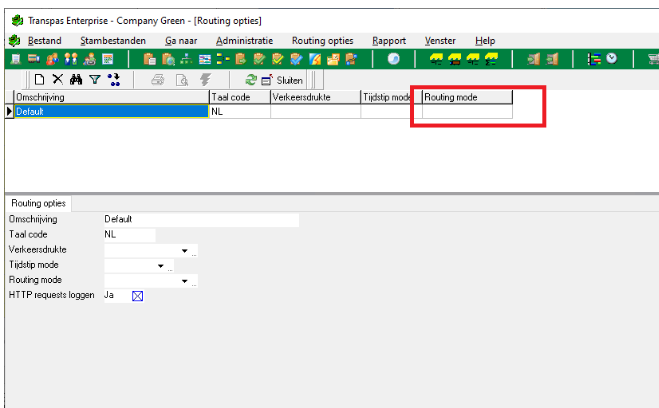Click the green Refresh arrows icon

(x=250, y=79)
